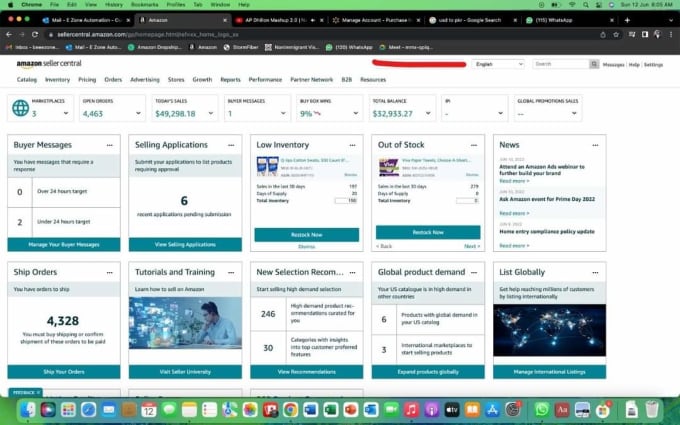Open the Orders menu
Screen dimensions: 680x425
tap(113, 80)
